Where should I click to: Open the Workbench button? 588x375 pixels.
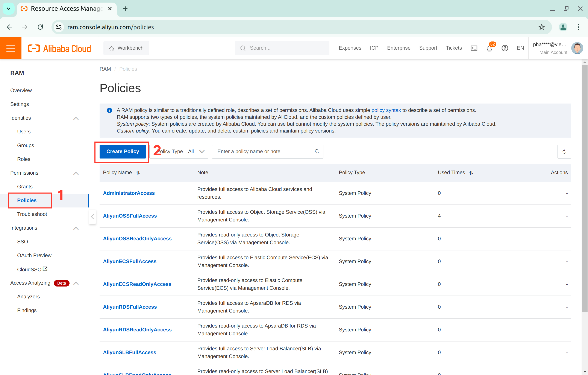click(x=126, y=48)
